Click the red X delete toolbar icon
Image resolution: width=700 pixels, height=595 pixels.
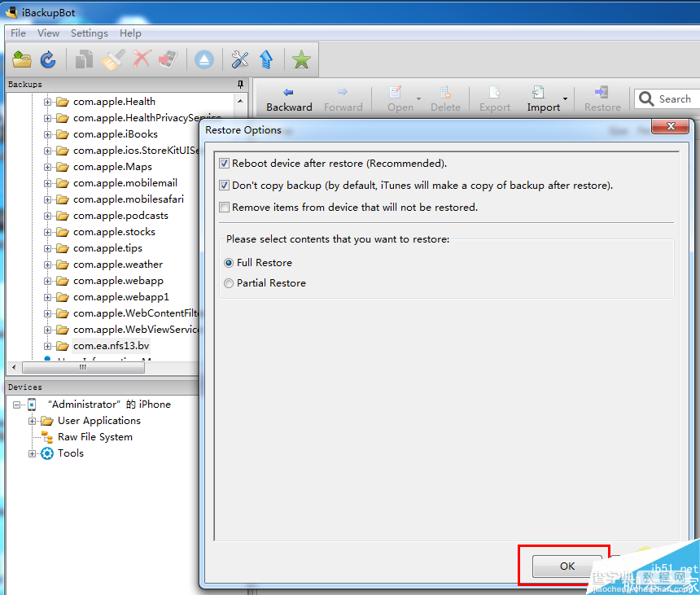tap(142, 59)
